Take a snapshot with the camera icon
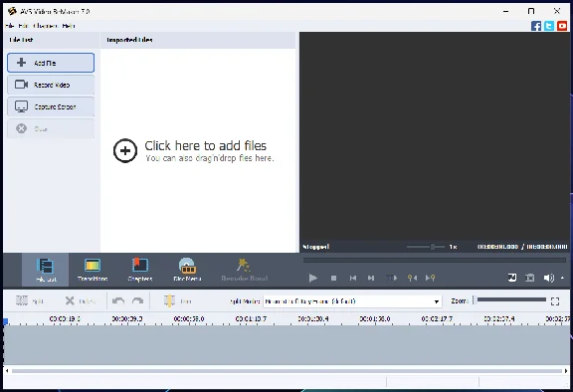This screenshot has width=573, height=392. click(530, 278)
